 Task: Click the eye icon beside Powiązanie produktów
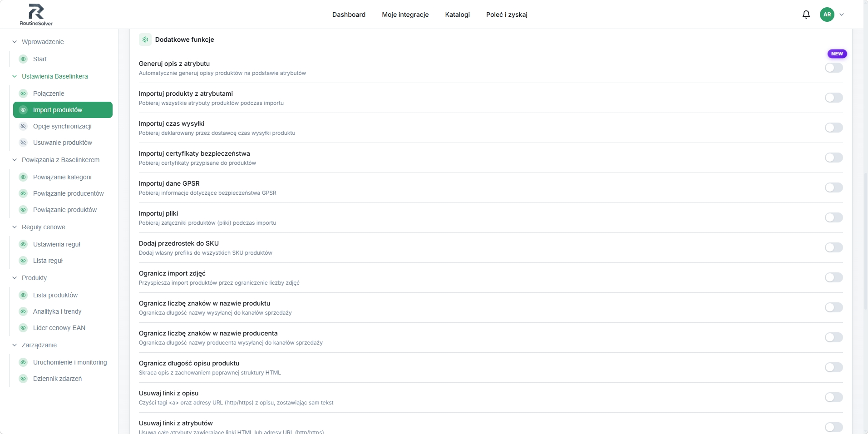(23, 210)
